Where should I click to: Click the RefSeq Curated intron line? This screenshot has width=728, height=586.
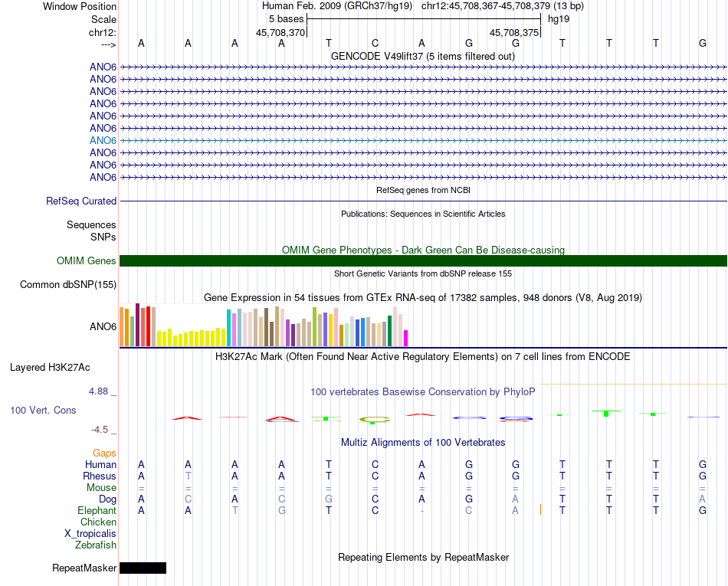click(423, 201)
